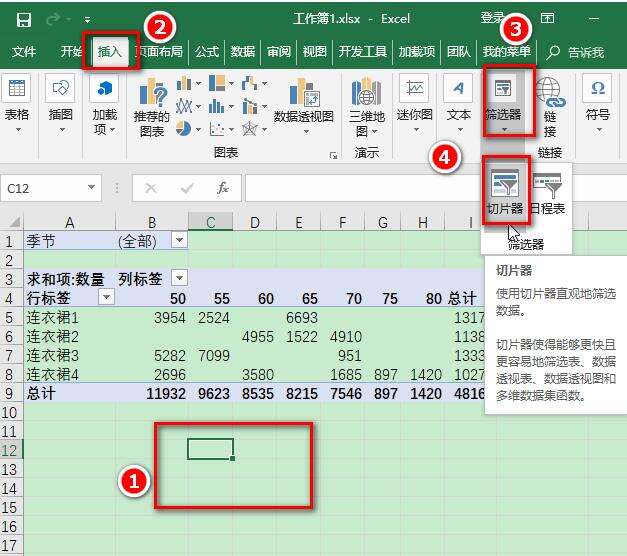Switch to the 插入 Insert tab

pos(109,52)
